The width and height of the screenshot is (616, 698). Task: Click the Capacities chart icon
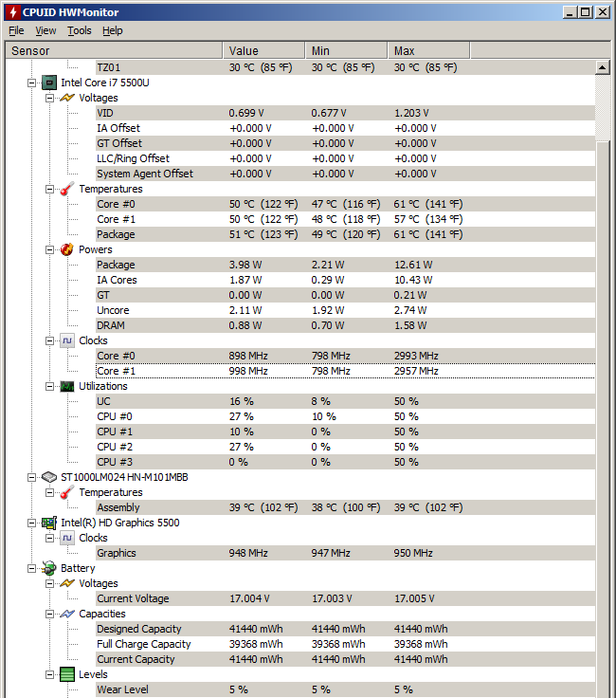click(67, 614)
